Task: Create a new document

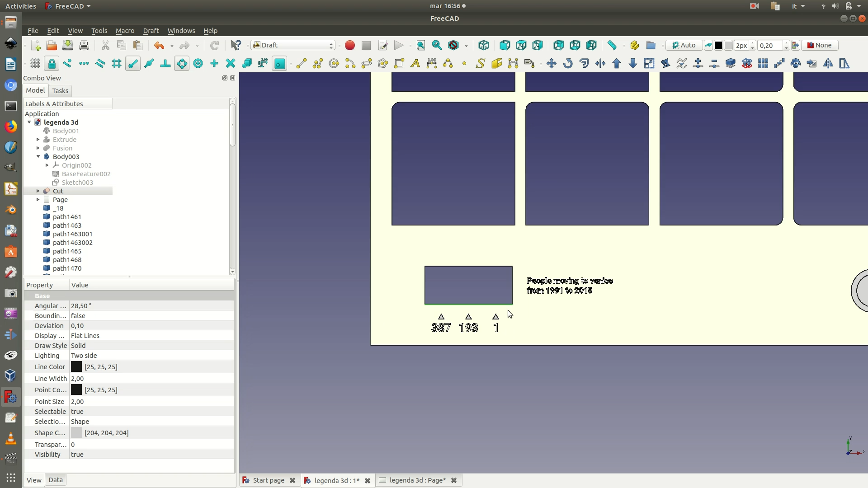Action: click(36, 45)
